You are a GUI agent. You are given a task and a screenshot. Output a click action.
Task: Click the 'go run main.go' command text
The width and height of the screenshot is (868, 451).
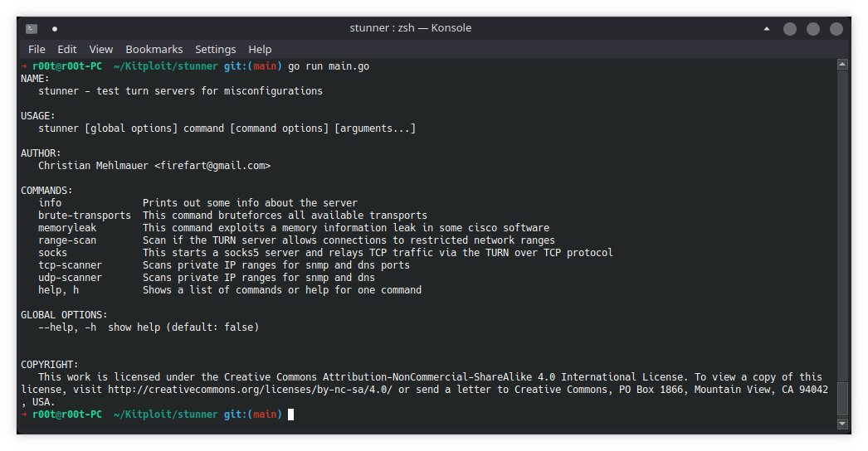329,65
